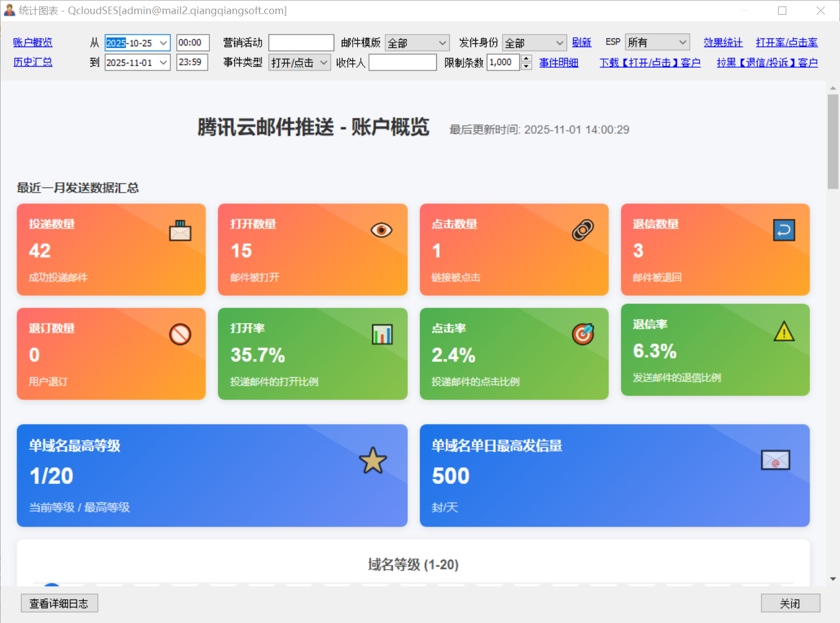The height and width of the screenshot is (623, 840).
Task: Click the return arrow icon on 退信数量 card
Action: click(784, 230)
